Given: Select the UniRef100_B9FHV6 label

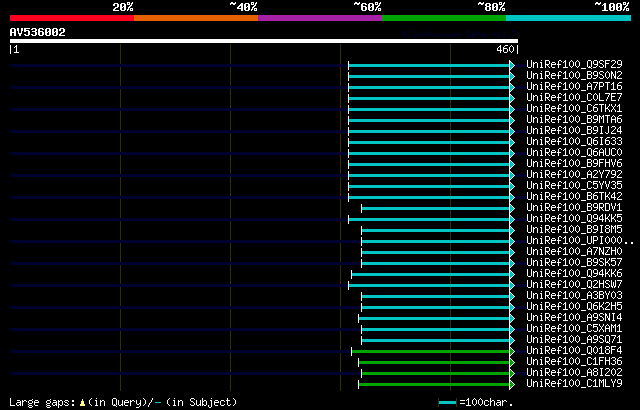Looking at the screenshot, I should tap(574, 164).
